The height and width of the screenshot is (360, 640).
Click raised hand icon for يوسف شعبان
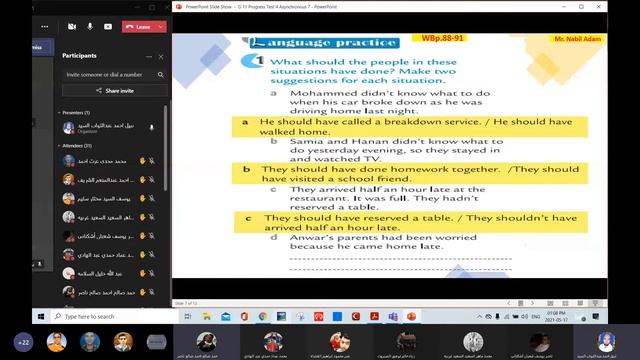(x=142, y=236)
